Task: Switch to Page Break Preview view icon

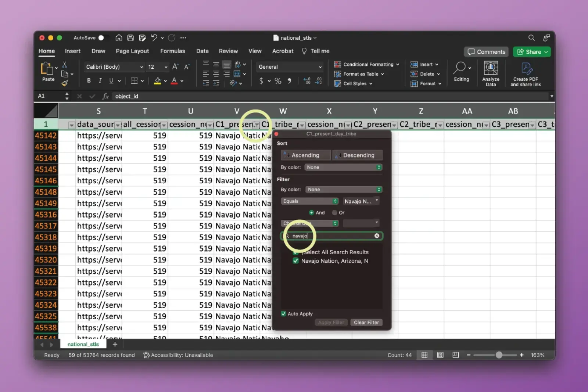Action: [456, 355]
